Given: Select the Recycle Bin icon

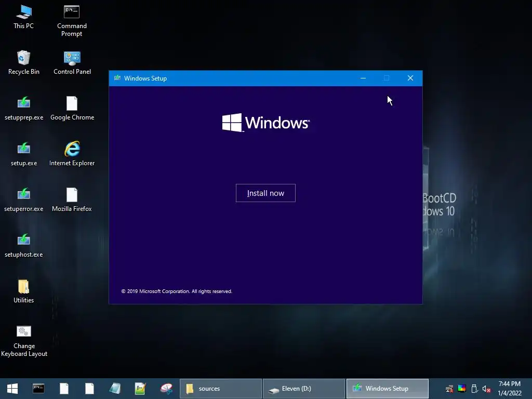Looking at the screenshot, I should coord(24,62).
